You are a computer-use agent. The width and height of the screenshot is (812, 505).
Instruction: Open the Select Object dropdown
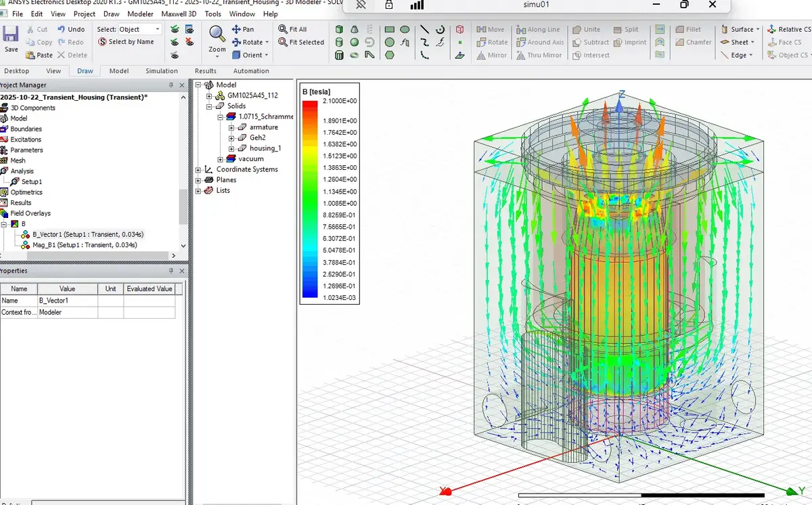(139, 29)
